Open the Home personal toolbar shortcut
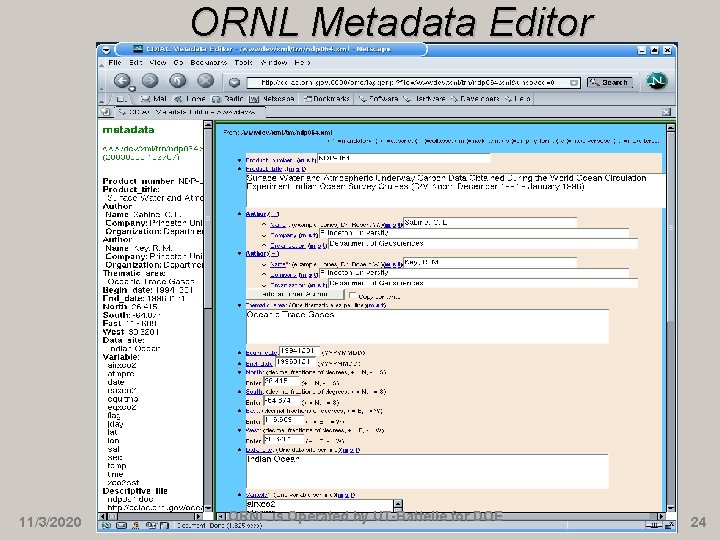The image size is (720, 540). coord(190,99)
